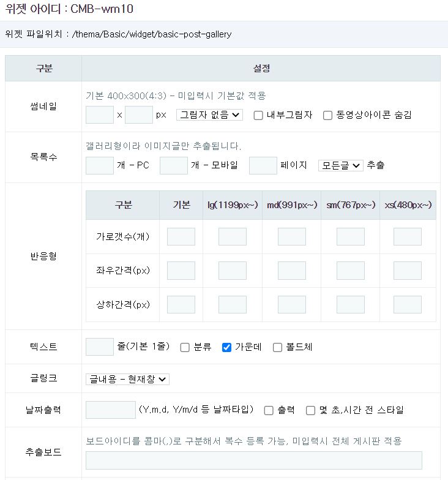Image resolution: width=448 pixels, height=480 pixels.
Task: Enable the 볼드체 checkbox
Action: coord(277,348)
